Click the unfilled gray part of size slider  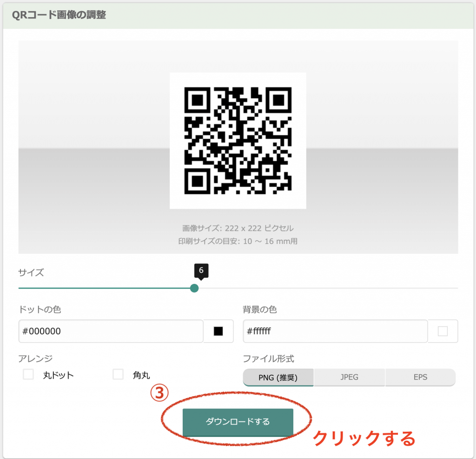coord(325,288)
